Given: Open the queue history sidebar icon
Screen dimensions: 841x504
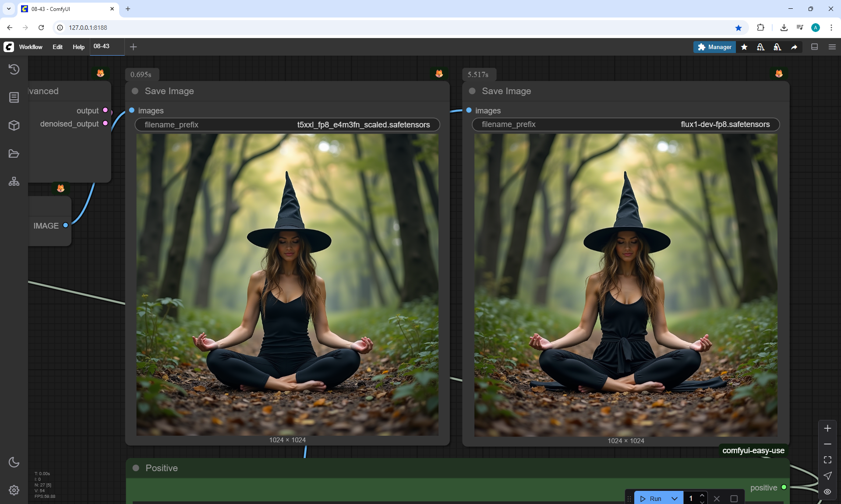Looking at the screenshot, I should (14, 69).
